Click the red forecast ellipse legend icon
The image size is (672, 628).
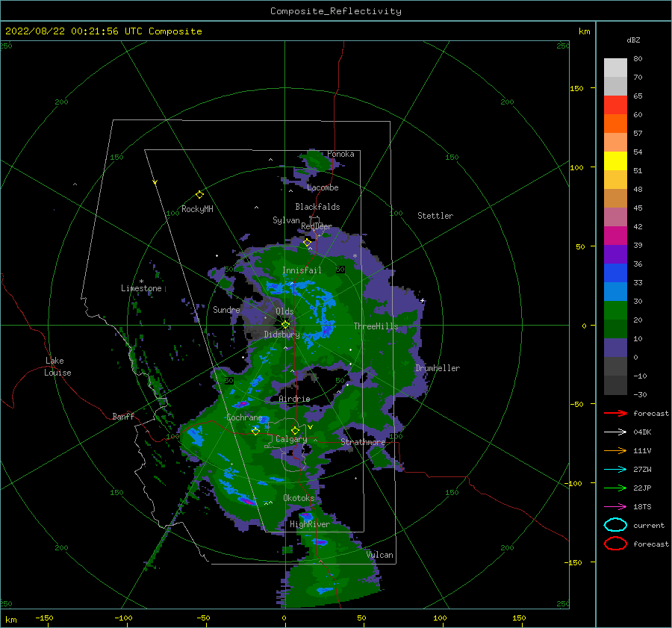[x=615, y=544]
